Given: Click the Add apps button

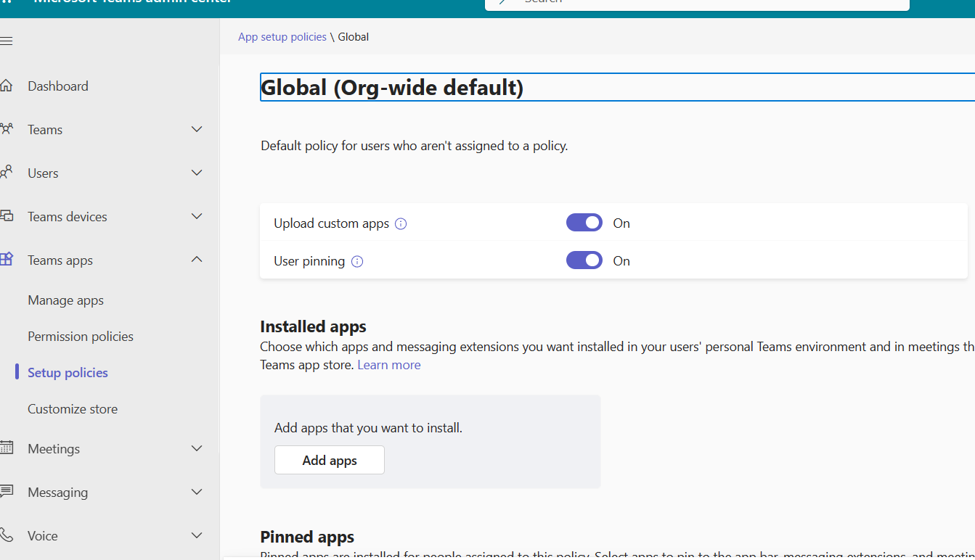Looking at the screenshot, I should tap(329, 460).
